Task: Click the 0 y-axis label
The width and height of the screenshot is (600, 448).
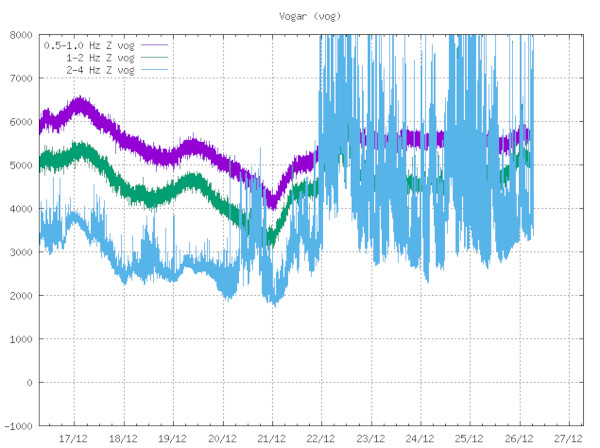Action: tap(29, 383)
